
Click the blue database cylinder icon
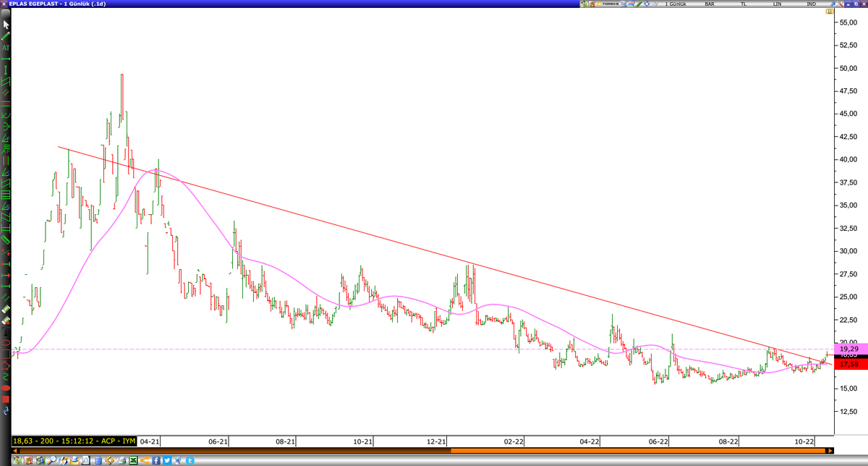(98, 460)
